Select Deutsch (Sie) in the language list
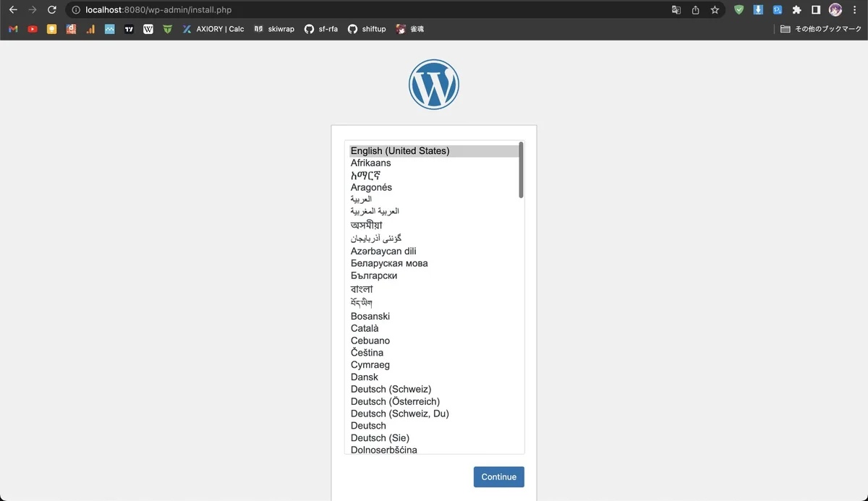Screen dimensions: 868x501 pyautogui.click(x=434, y=438)
